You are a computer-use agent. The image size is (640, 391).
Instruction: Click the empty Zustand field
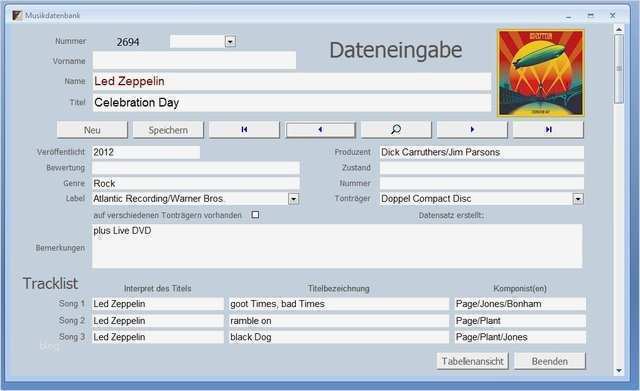click(x=482, y=168)
